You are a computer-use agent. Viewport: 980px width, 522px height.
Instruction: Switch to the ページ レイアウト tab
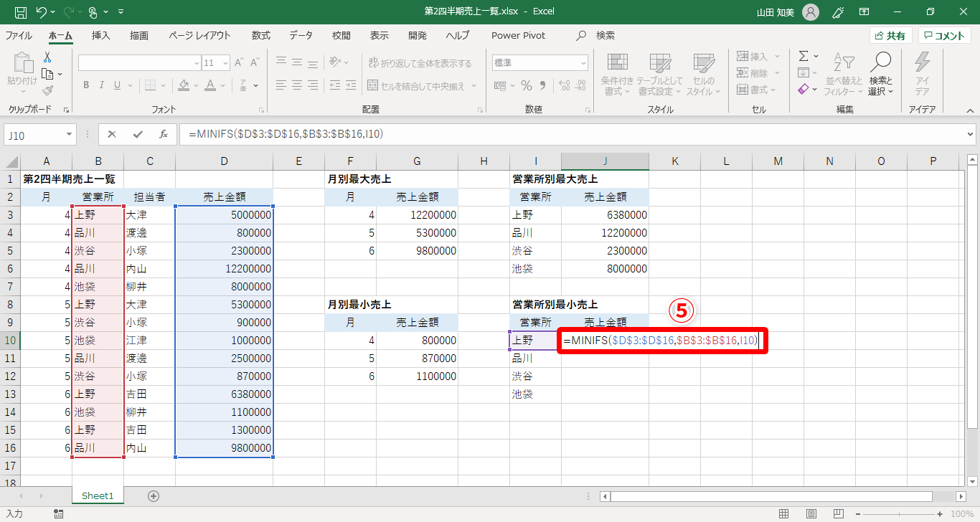point(200,35)
